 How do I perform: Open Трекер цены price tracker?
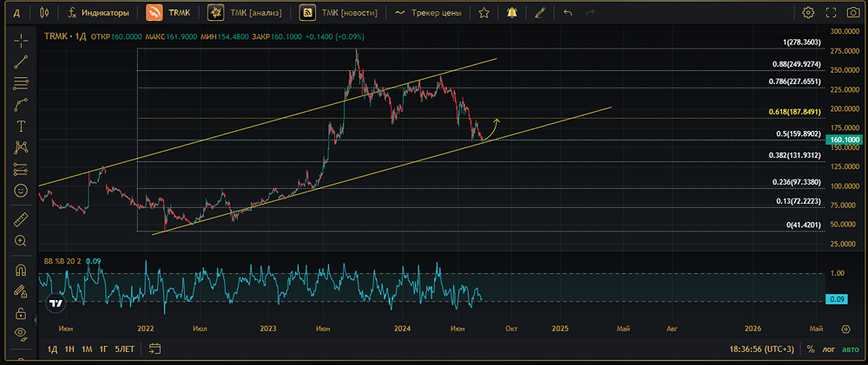click(428, 12)
